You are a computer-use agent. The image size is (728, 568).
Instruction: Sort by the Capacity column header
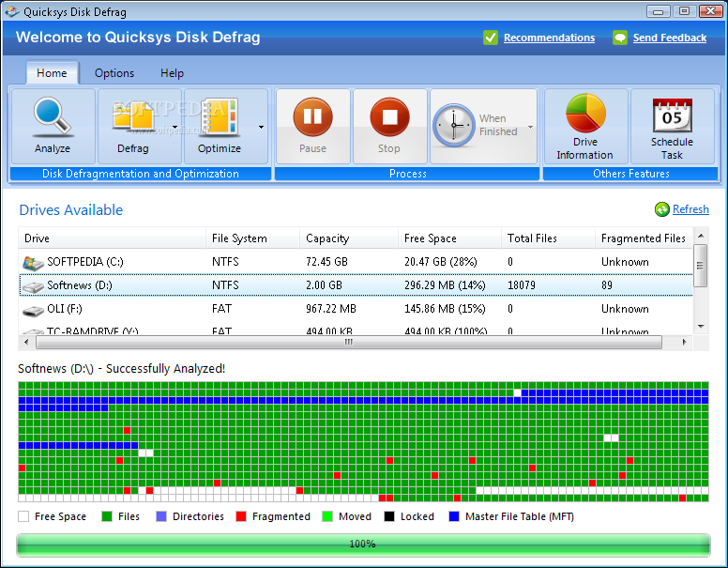point(349,238)
